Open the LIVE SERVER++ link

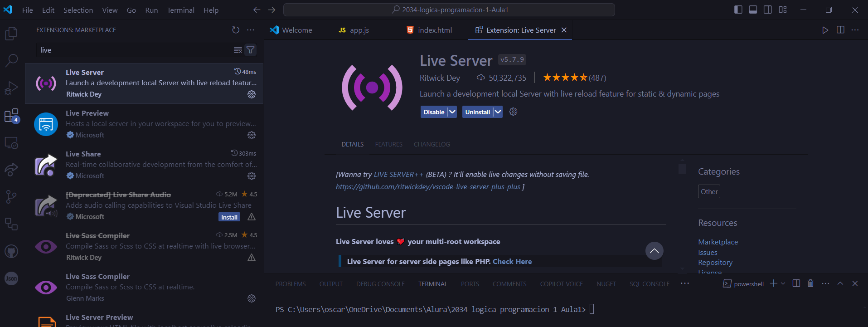click(398, 174)
